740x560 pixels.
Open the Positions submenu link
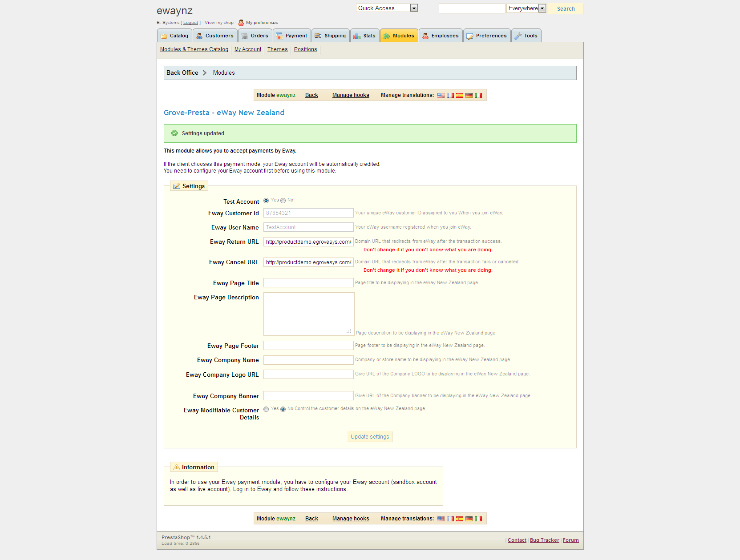[306, 49]
